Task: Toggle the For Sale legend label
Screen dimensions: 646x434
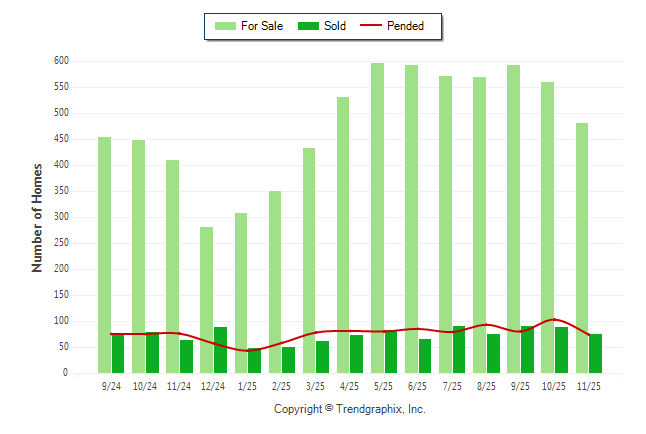Action: 261,26
